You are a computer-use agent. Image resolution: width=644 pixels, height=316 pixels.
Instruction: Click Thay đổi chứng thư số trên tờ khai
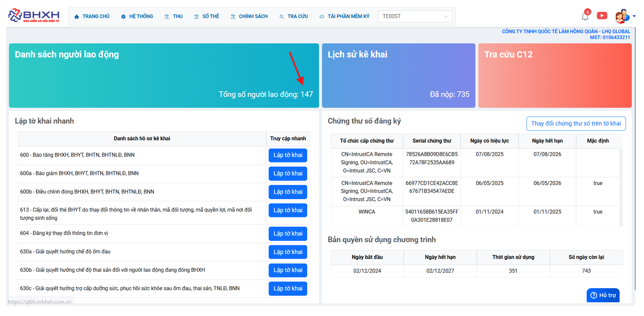tap(576, 124)
